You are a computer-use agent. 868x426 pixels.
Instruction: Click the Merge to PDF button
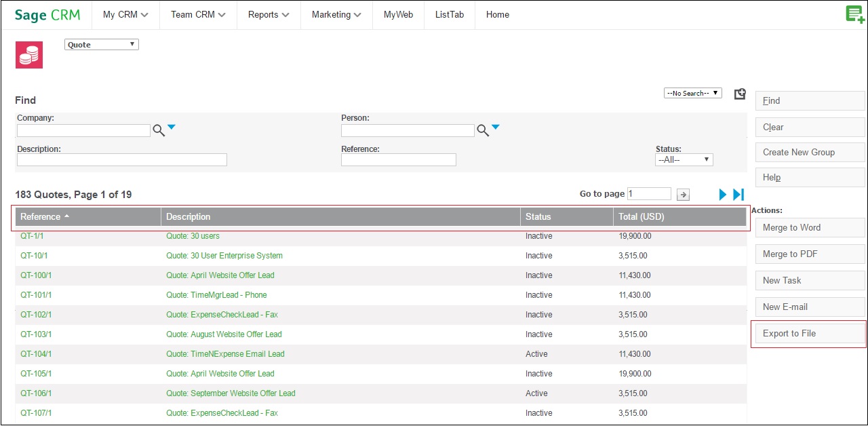810,254
